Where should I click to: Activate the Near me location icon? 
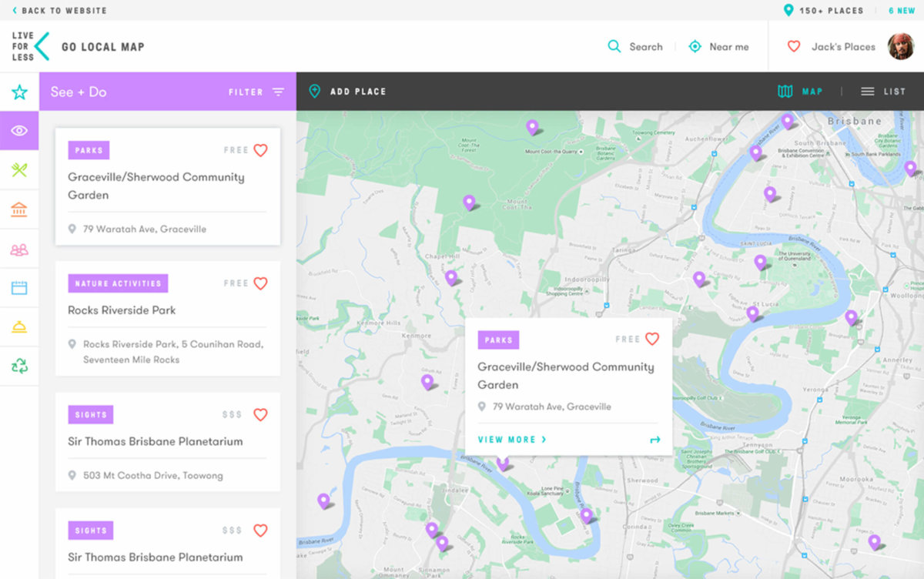(x=694, y=46)
